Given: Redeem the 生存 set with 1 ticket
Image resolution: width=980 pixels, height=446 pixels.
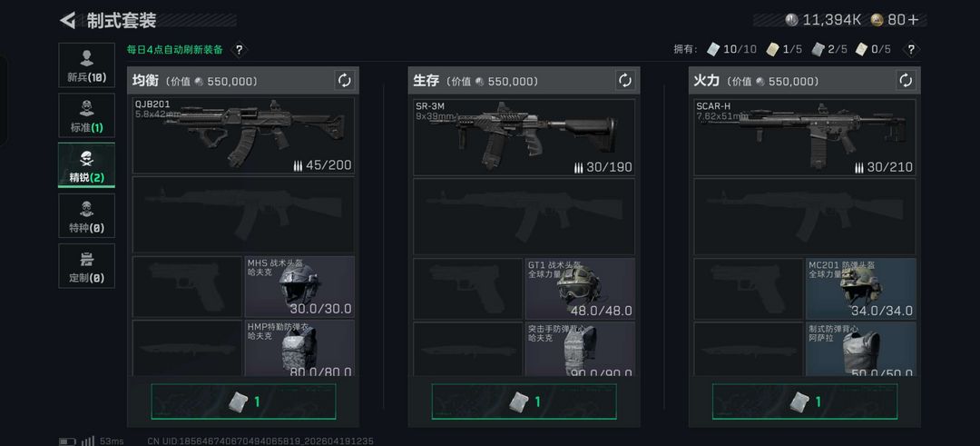Looking at the screenshot, I should pyautogui.click(x=524, y=401).
